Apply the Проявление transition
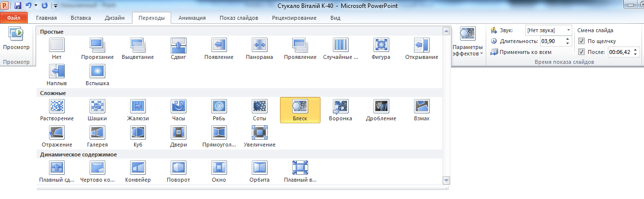The height and width of the screenshot is (199, 644). coord(300,49)
